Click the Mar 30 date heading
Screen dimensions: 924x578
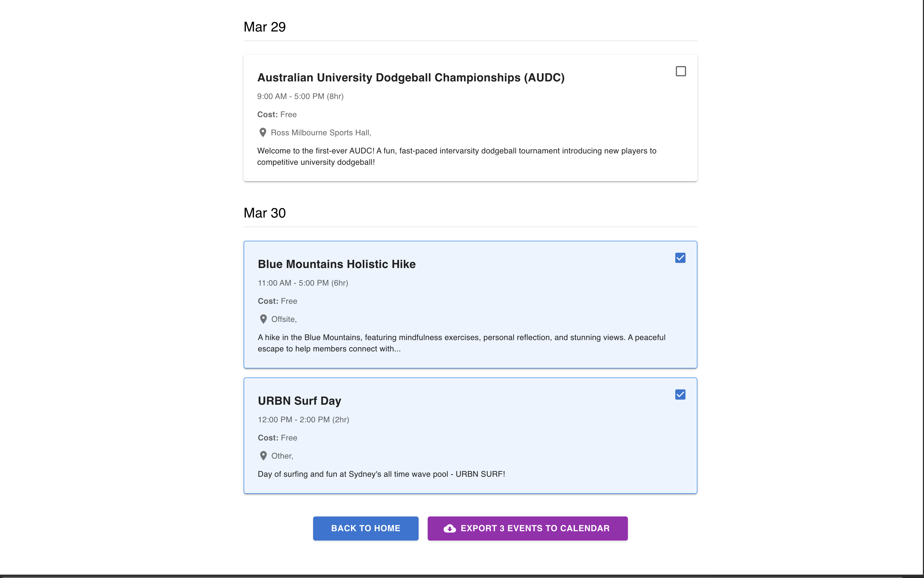click(x=265, y=213)
